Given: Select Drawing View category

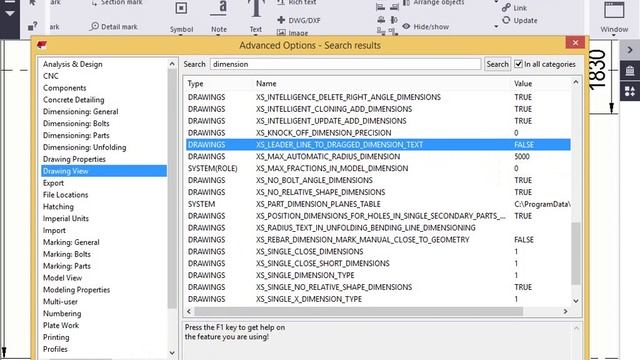Looking at the screenshot, I should (x=104, y=171).
